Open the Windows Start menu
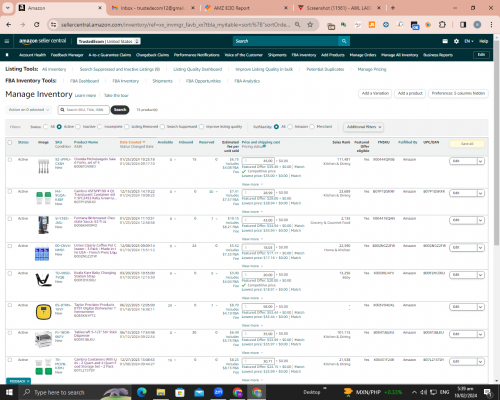The width and height of the screenshot is (500, 400). coord(9,392)
